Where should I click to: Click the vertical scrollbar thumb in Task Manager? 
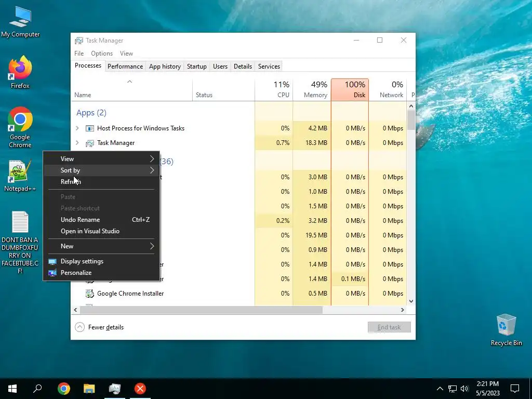point(411,120)
